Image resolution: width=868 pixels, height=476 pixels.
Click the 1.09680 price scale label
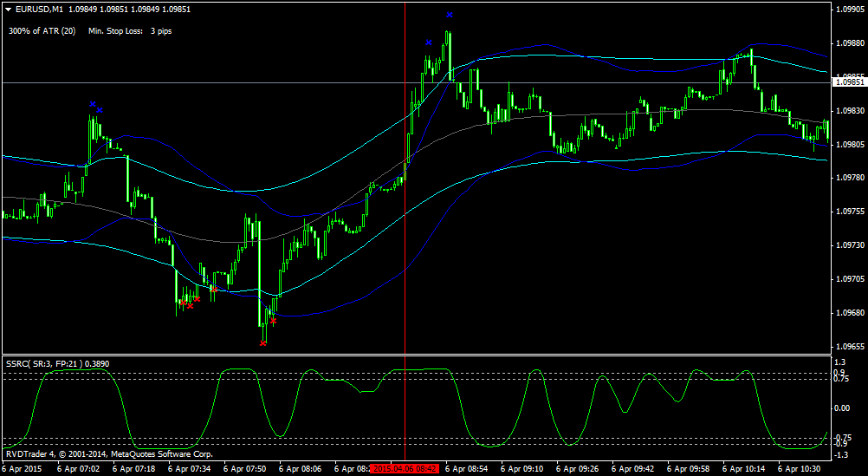(x=852, y=312)
